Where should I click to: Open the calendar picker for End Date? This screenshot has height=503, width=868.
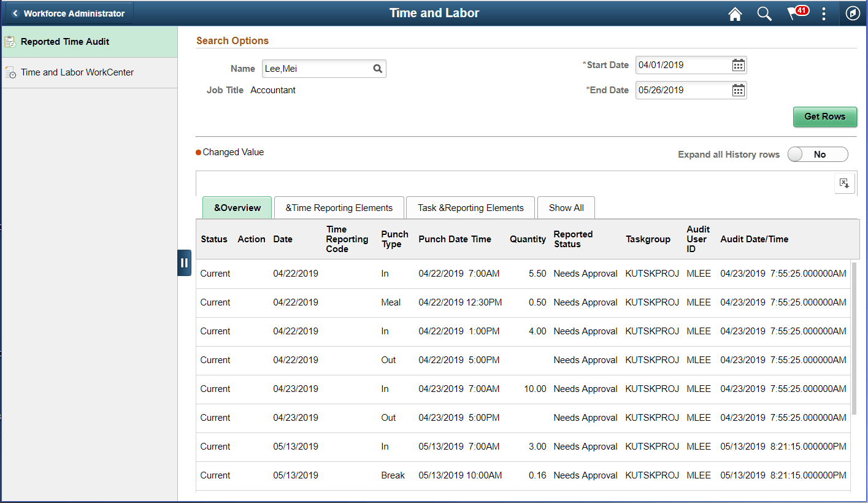pos(738,90)
